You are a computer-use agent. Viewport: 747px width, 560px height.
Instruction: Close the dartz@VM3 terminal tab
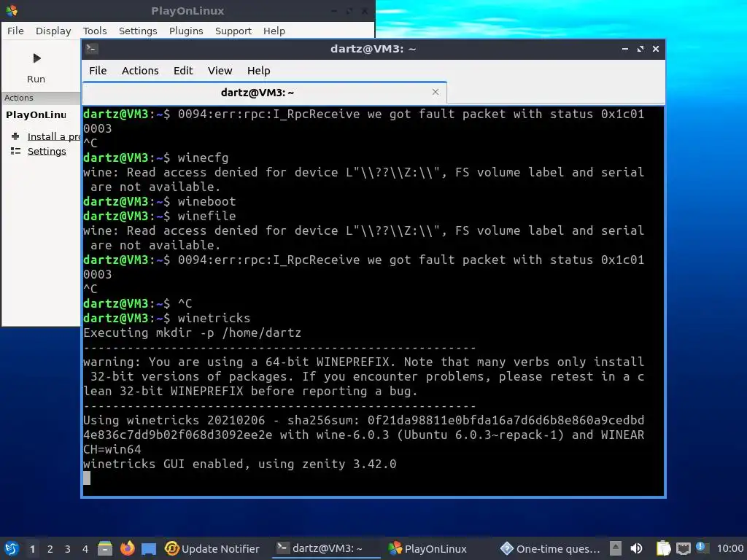435,92
